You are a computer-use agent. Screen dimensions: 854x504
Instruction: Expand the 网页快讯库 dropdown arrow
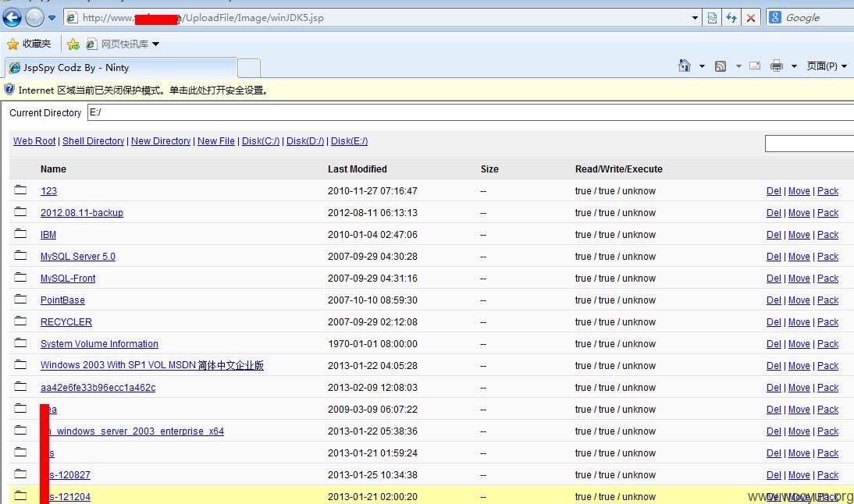tap(156, 44)
